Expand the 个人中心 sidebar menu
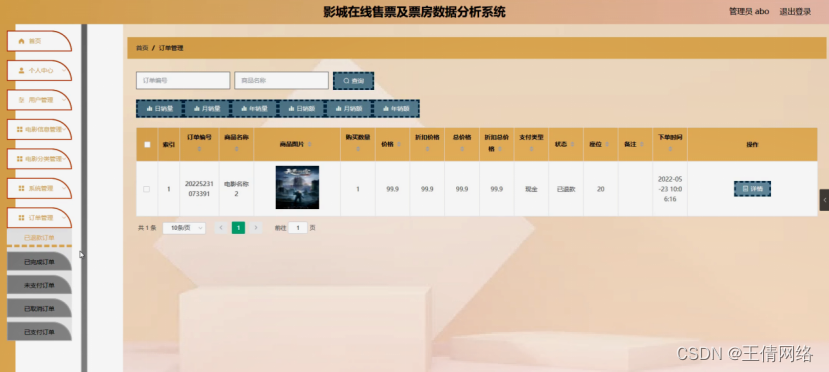This screenshot has width=829, height=372. click(39, 70)
